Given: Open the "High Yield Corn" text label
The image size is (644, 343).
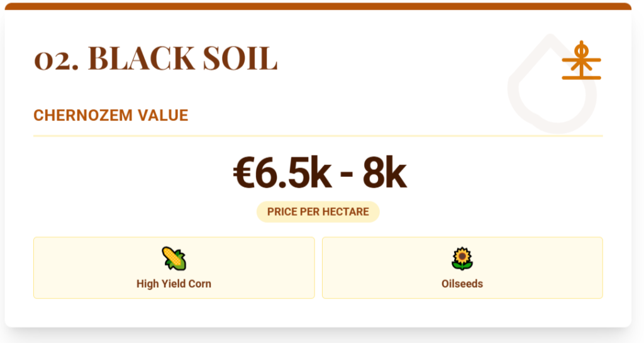Looking at the screenshot, I should [x=174, y=284].
